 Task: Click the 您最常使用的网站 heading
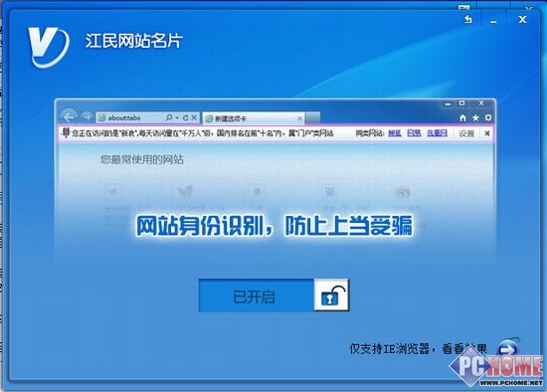coord(142,160)
